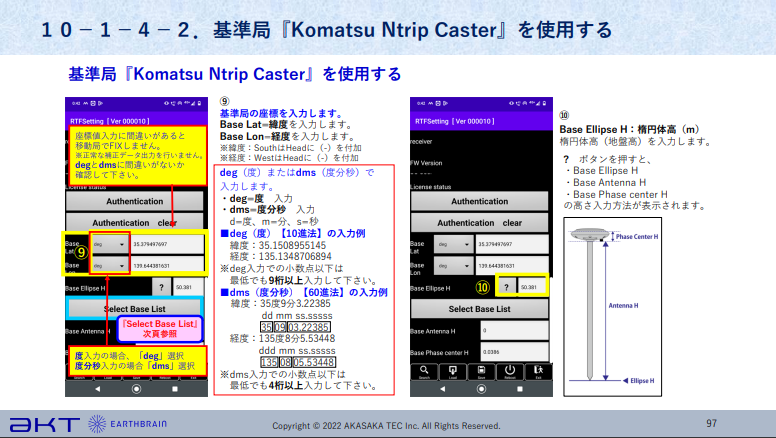Image resolution: width=776 pixels, height=438 pixels.
Task: Click 'receiver' label on right phone
Action: pyautogui.click(x=421, y=142)
